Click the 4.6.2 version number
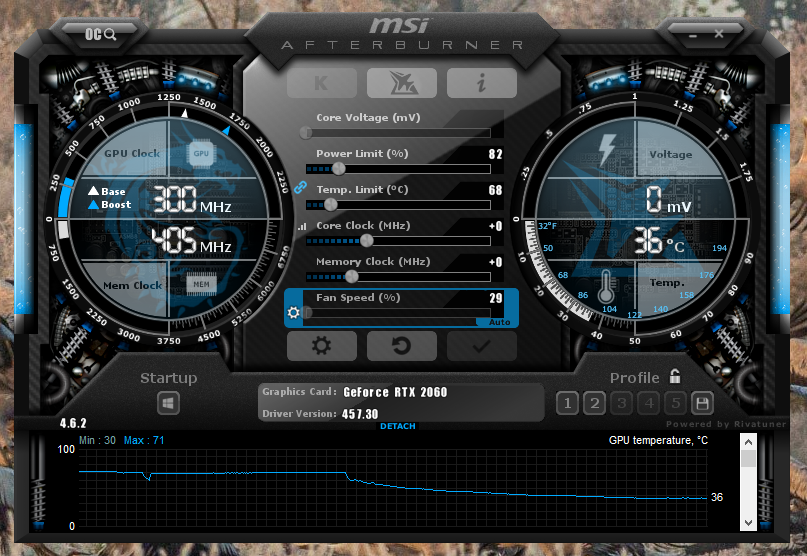807x556 pixels. 73,423
